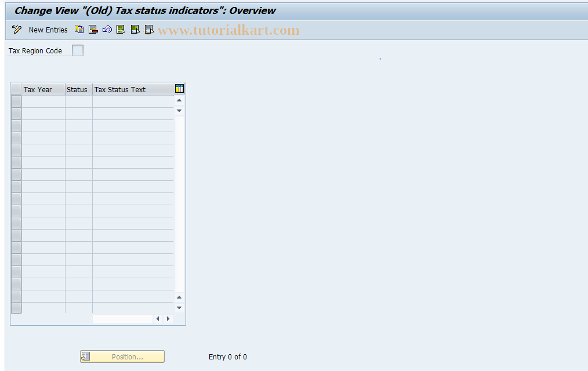Click the first row Tax Year cell

click(x=43, y=101)
